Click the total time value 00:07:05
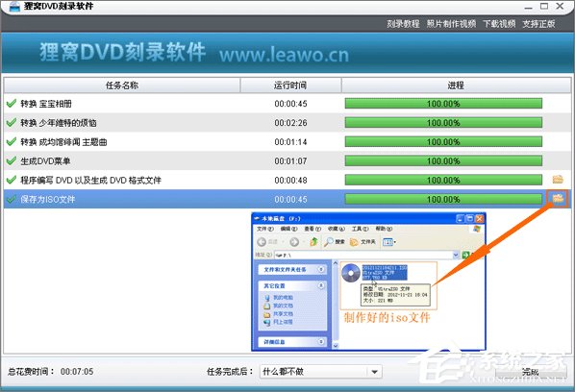This screenshot has width=575, height=392. click(77, 372)
